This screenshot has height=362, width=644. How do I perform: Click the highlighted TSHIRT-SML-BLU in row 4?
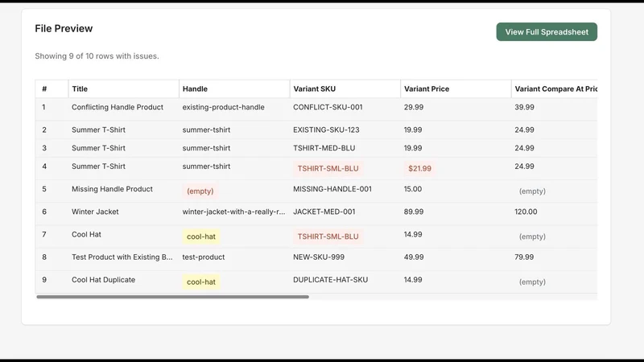(x=328, y=168)
